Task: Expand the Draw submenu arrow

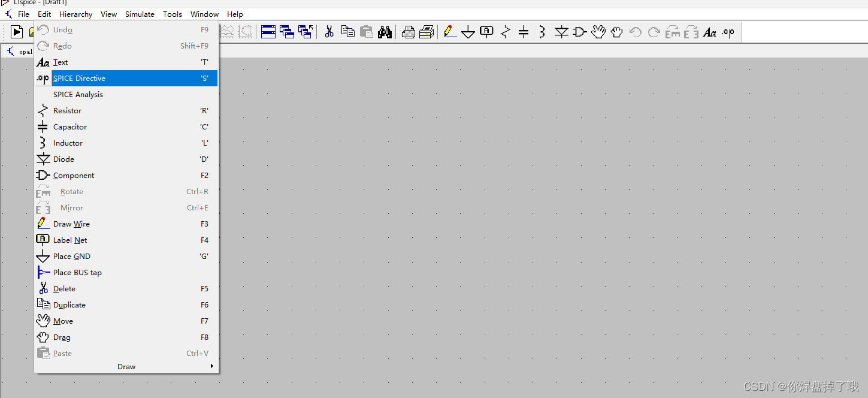Action: point(211,366)
